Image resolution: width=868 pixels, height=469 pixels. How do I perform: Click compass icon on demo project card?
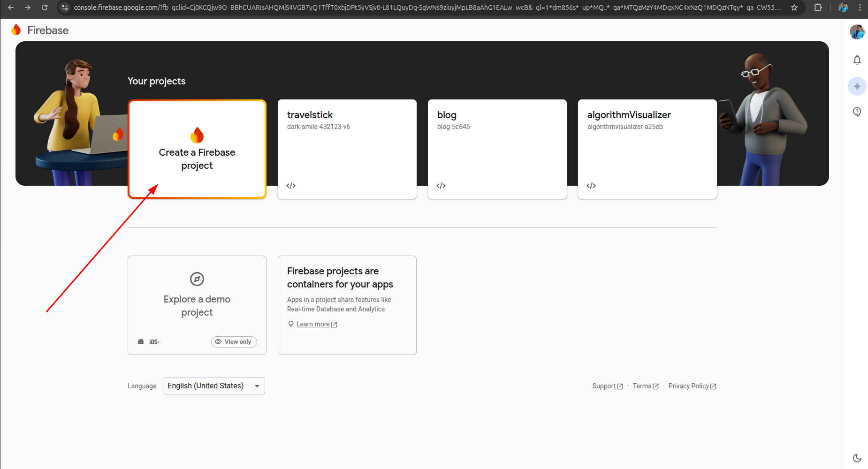point(197,279)
